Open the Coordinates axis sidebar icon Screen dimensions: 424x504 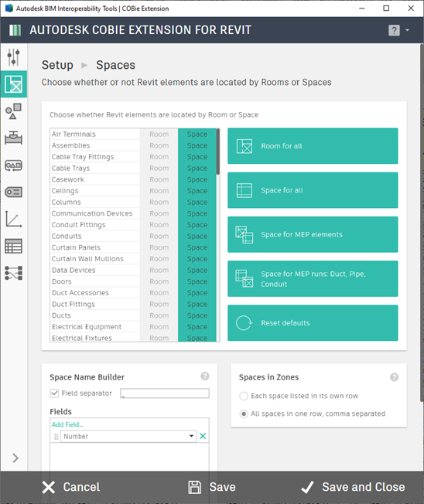[13, 220]
